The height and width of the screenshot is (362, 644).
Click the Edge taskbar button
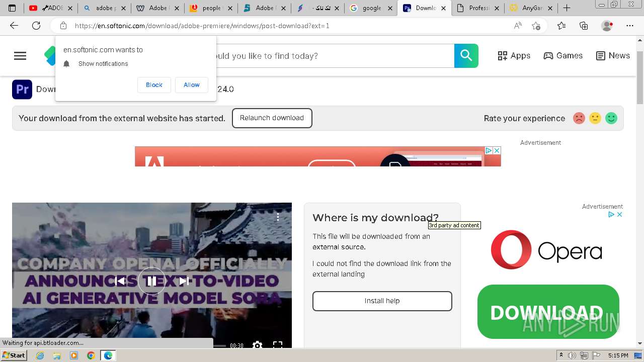108,355
